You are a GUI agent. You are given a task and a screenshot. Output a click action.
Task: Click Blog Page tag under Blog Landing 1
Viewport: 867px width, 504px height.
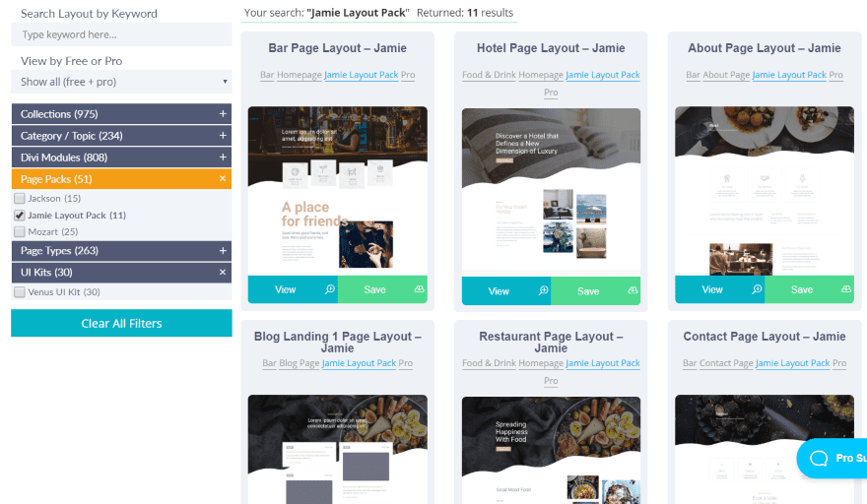[x=300, y=363]
